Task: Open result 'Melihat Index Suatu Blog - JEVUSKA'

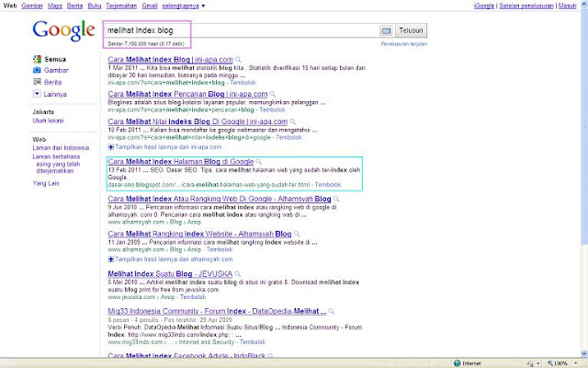Action: [170, 274]
